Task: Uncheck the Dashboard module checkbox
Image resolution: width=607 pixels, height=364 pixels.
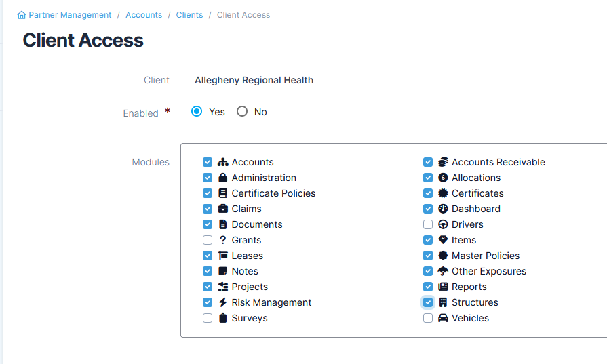Action: point(428,209)
